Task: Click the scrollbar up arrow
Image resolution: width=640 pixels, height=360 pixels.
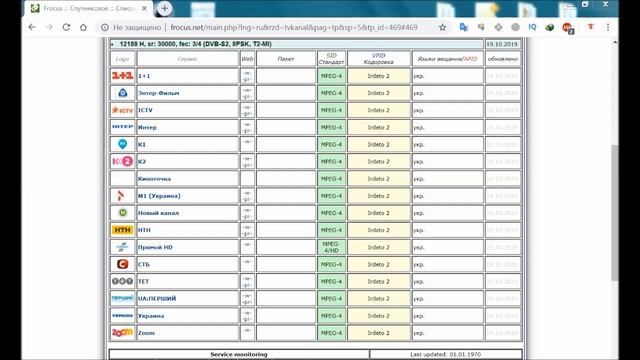Action: [x=615, y=42]
